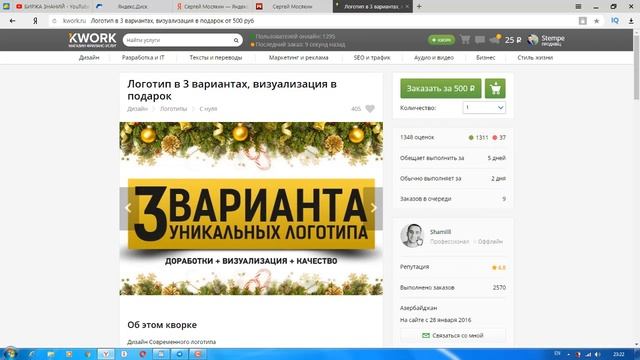Toggle the favorite heart icon
Screen dimensions: 640x360
click(x=370, y=109)
